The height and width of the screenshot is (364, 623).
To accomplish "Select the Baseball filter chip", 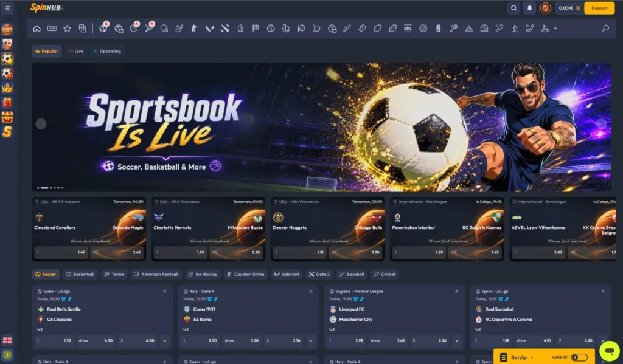I will click(351, 274).
